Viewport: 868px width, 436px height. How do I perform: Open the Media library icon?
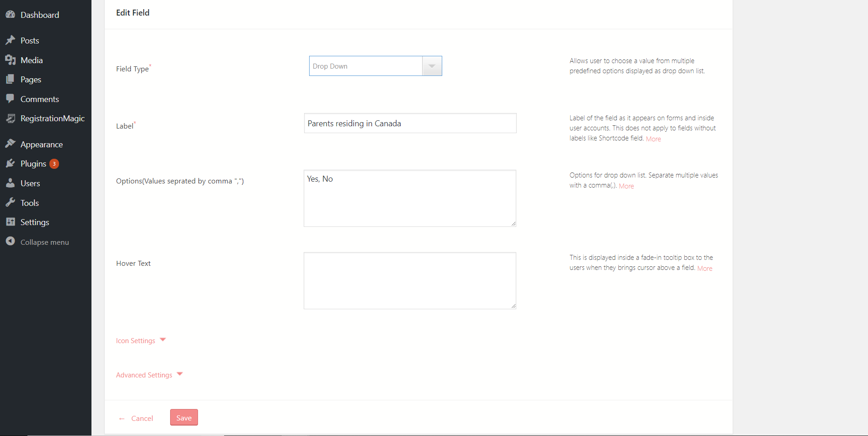tap(11, 60)
